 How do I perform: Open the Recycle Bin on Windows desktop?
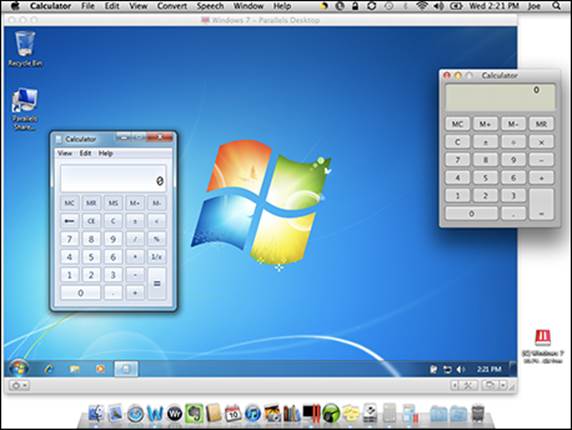(x=25, y=49)
